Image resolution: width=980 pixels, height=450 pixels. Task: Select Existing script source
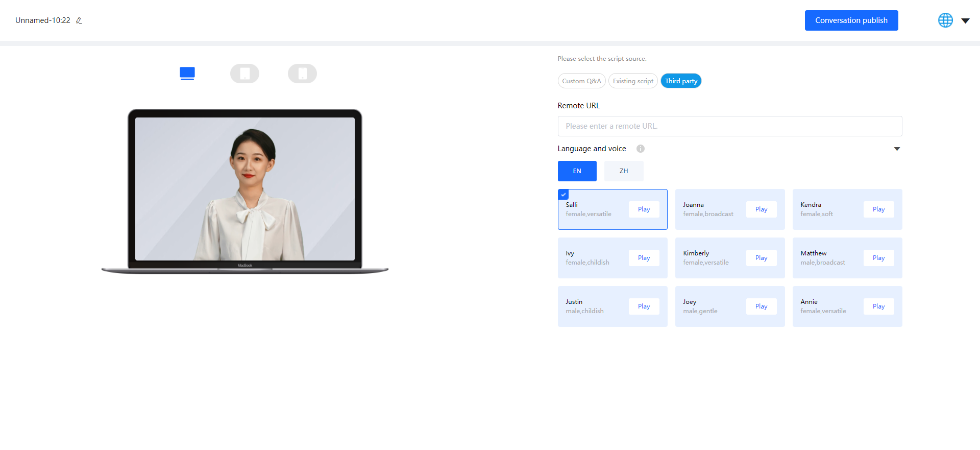coord(633,81)
